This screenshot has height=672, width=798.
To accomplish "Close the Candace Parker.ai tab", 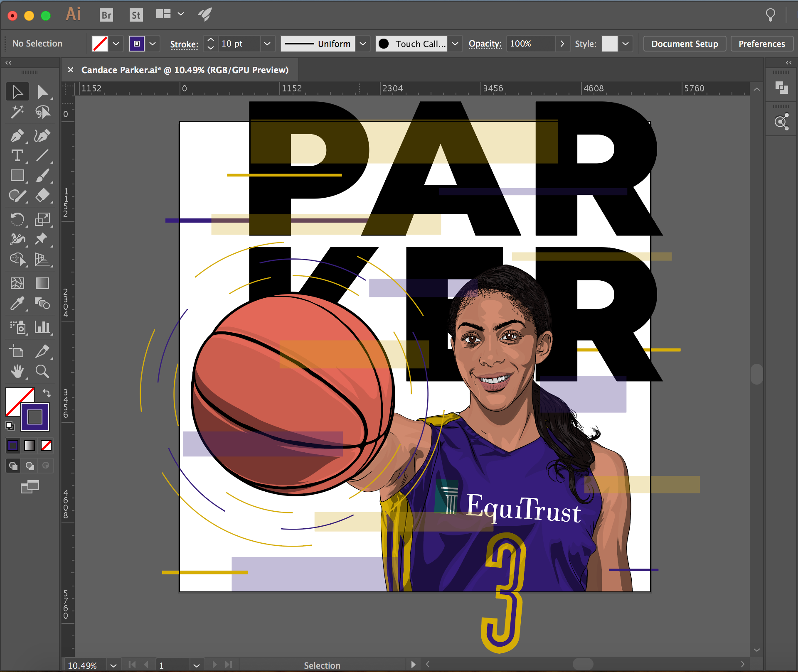I will (x=71, y=70).
